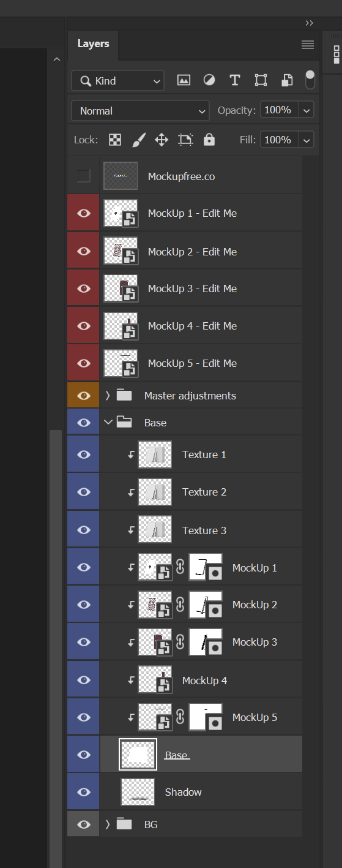Click link icon on MockUp 3 mask
This screenshot has width=342, height=868.
(x=180, y=642)
